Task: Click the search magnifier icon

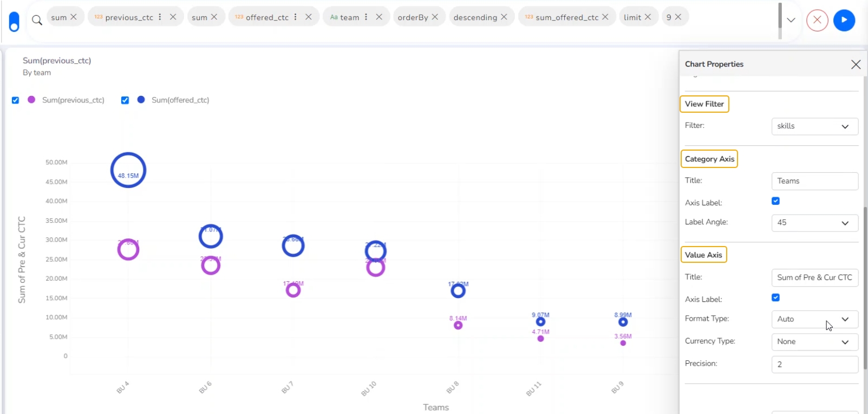Action: tap(37, 21)
